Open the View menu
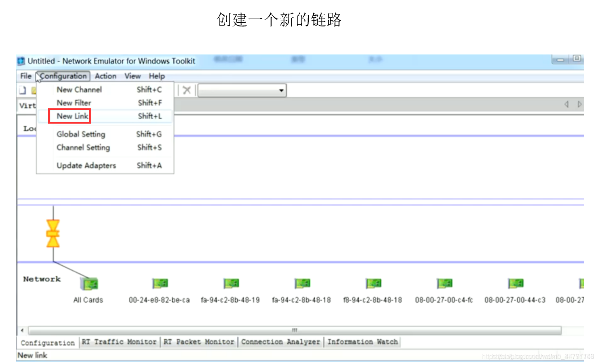Screen dimensions: 598x364 tap(132, 76)
